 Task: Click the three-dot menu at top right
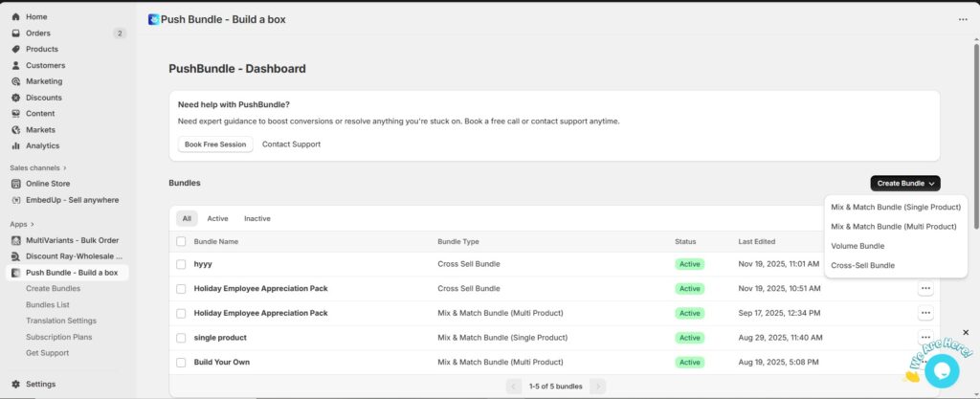(x=963, y=19)
